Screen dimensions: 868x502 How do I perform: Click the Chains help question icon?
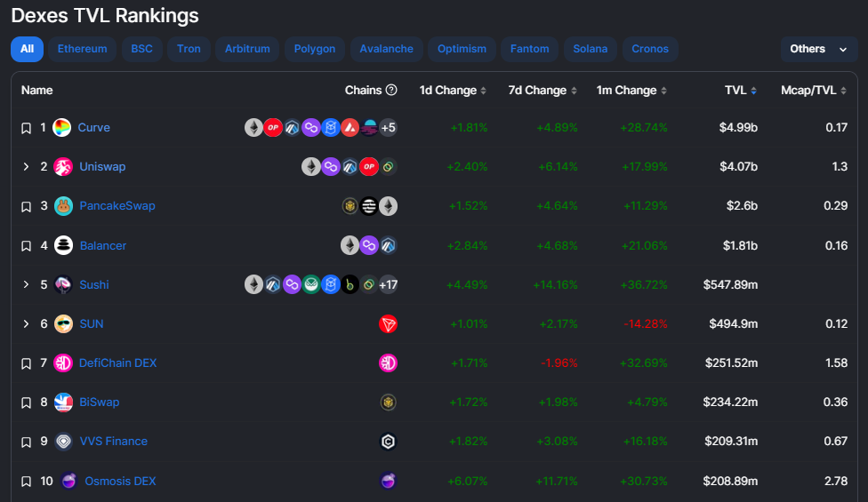pos(391,90)
